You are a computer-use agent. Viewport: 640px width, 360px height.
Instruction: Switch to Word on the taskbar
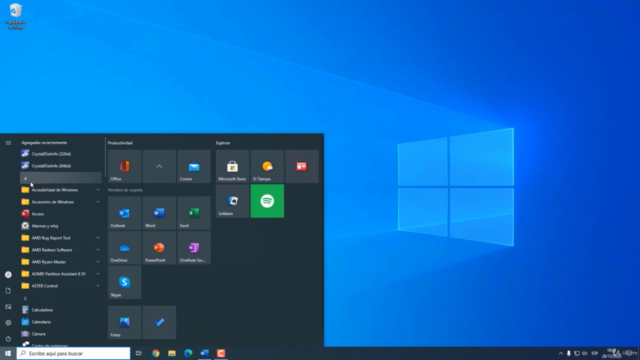coord(204,353)
